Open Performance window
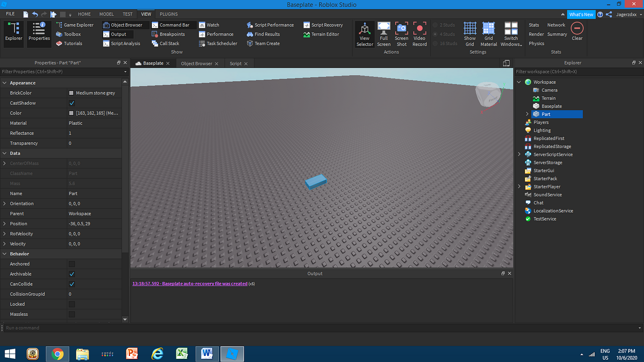Viewport: 644px width, 362px height. click(216, 34)
